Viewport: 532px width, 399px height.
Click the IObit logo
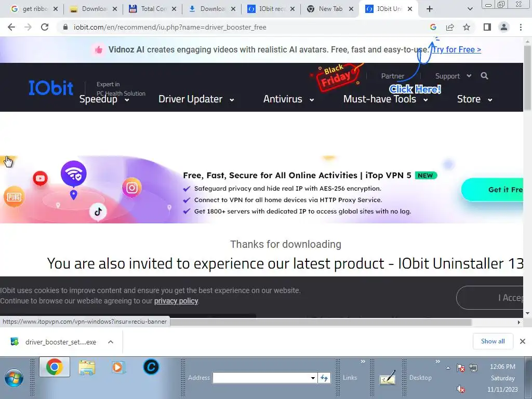point(51,87)
